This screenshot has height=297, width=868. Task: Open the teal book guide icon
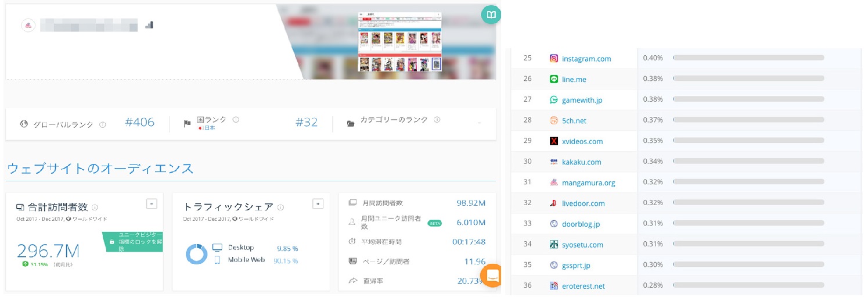(x=491, y=15)
